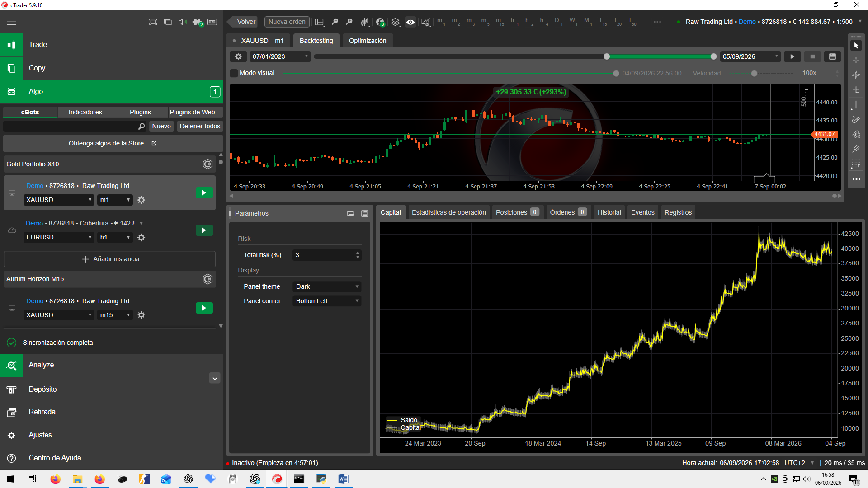Open the Copy section in sidebar
The image size is (868, 488).
[x=112, y=68]
